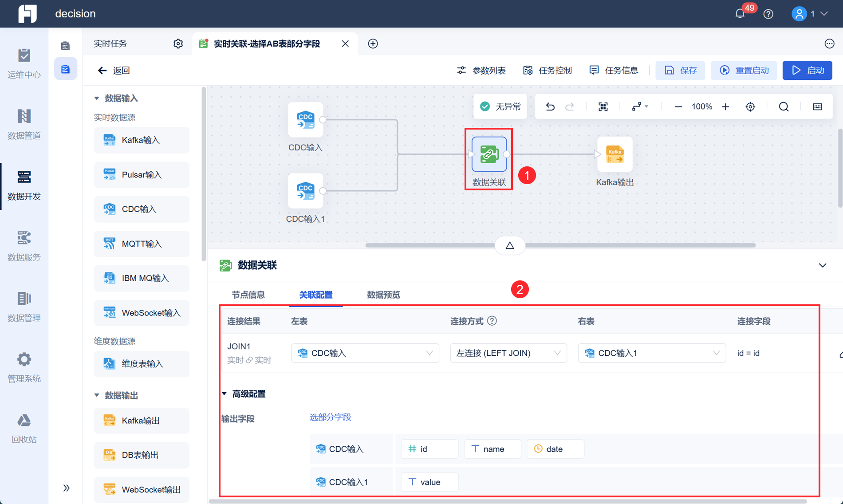
Task: Open 回收站 in the sidebar
Action: 24,429
